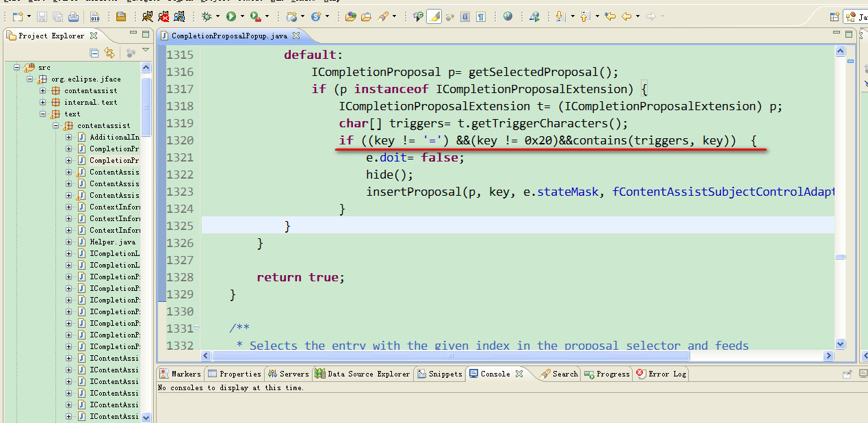Open the Run configurations dropdown arrow
The image size is (868, 423).
point(241,16)
